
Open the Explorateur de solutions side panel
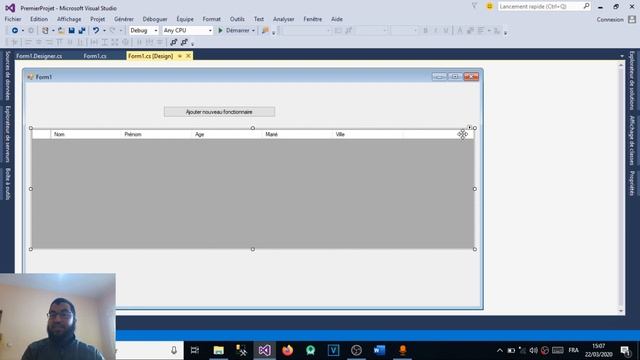(632, 81)
